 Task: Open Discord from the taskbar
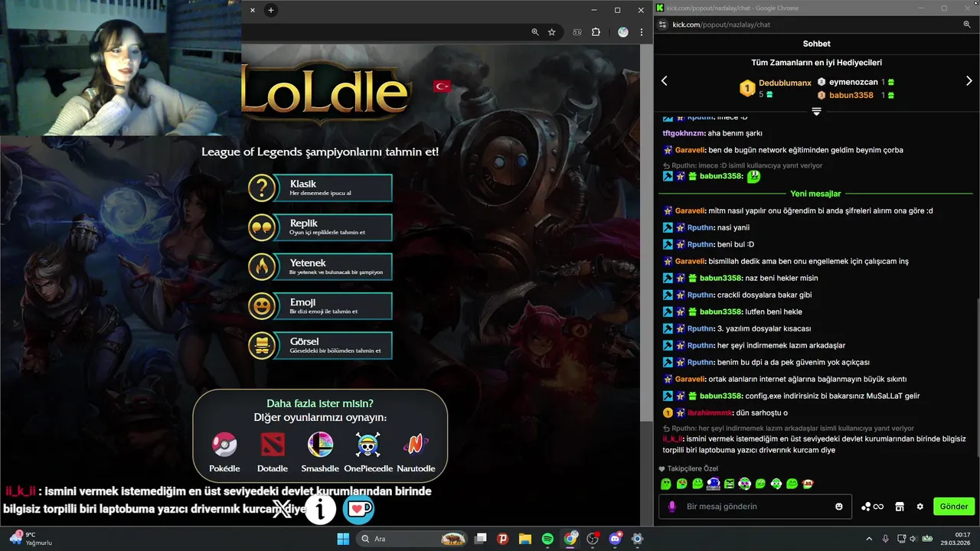tap(615, 539)
